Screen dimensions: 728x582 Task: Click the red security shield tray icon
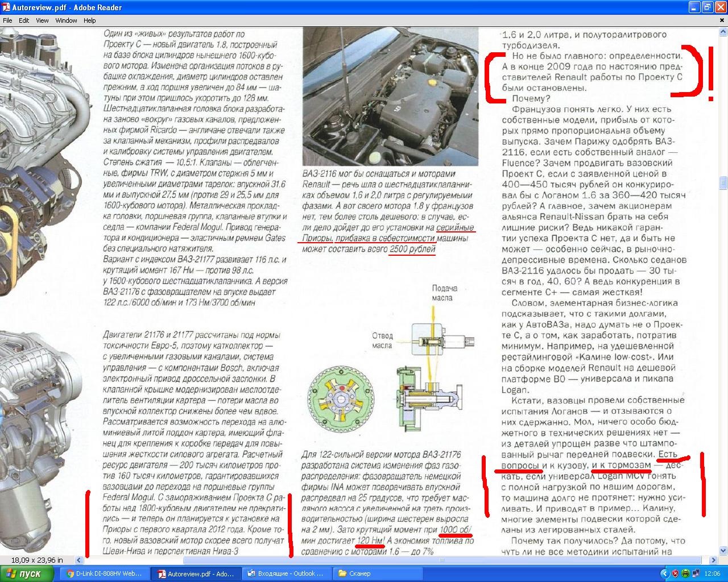point(675,574)
